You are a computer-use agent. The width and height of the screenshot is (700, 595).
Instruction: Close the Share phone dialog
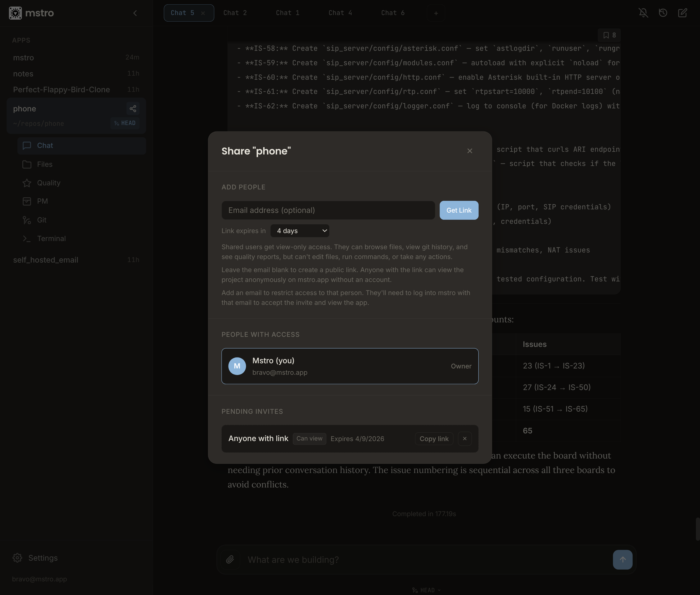[469, 151]
